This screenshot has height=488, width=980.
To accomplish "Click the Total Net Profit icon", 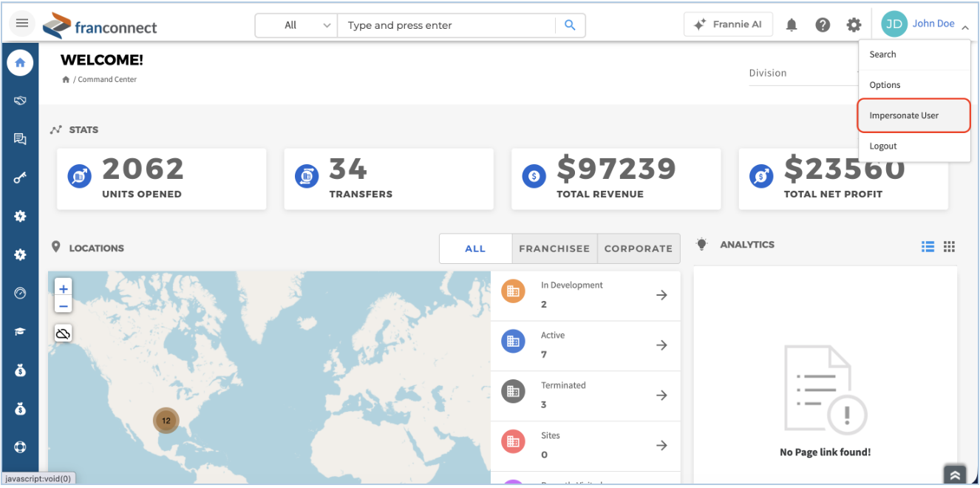I will [x=761, y=176].
